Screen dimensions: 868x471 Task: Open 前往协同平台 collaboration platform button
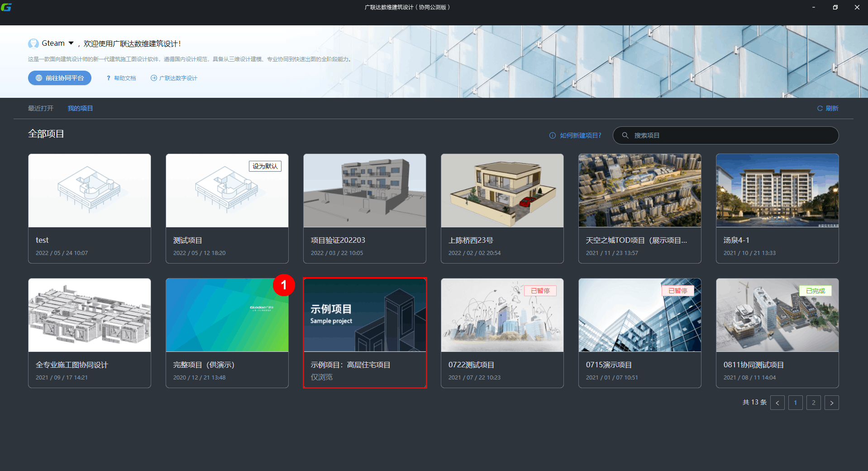(60, 78)
